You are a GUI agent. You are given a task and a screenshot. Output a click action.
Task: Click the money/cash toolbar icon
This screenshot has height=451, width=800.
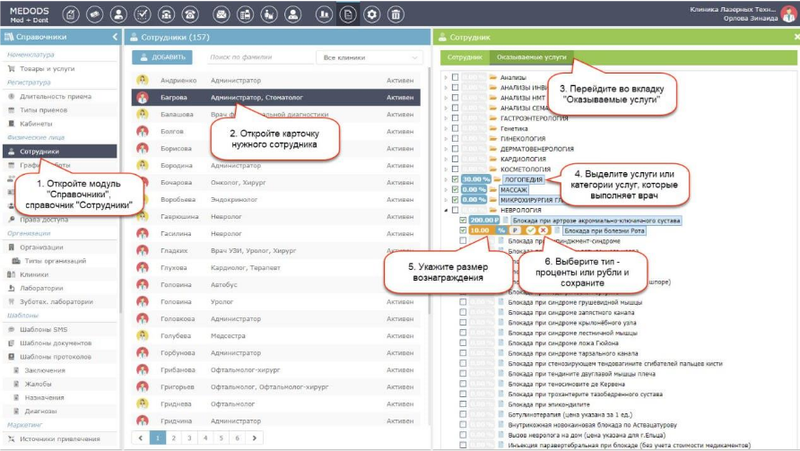(94, 15)
